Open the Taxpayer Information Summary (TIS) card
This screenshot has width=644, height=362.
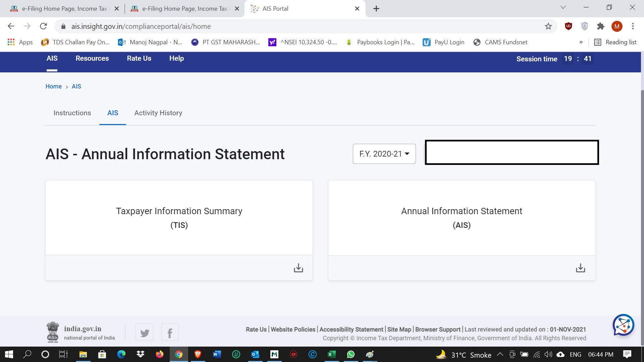coord(179,218)
